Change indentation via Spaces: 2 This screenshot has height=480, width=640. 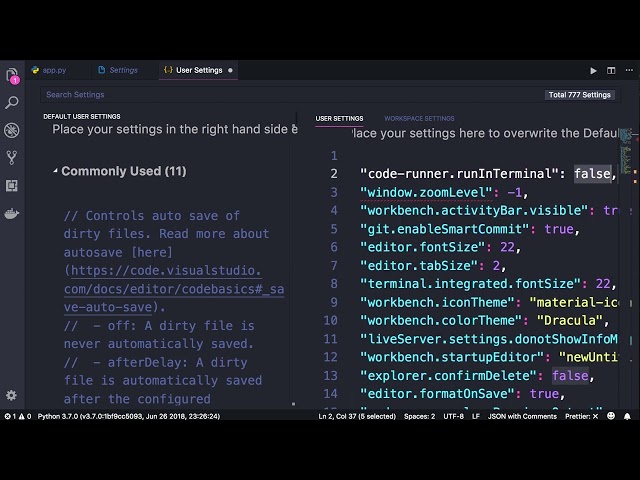coord(419,416)
